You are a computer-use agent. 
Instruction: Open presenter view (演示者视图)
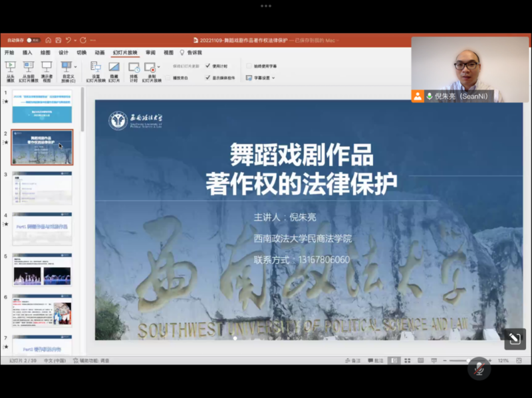point(47,71)
